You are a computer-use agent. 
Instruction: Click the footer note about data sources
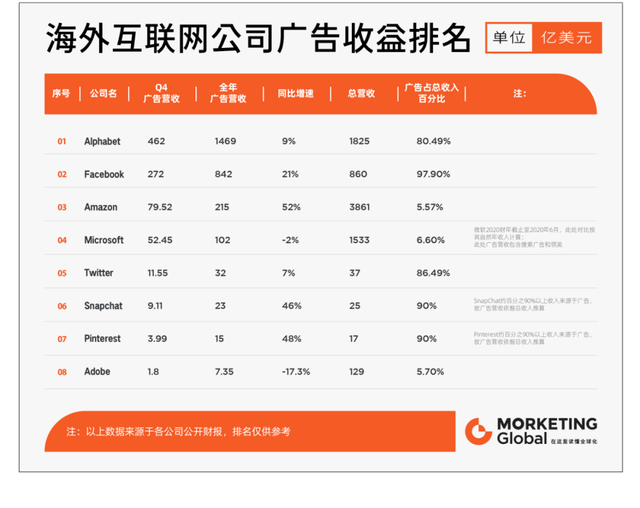tap(178, 432)
